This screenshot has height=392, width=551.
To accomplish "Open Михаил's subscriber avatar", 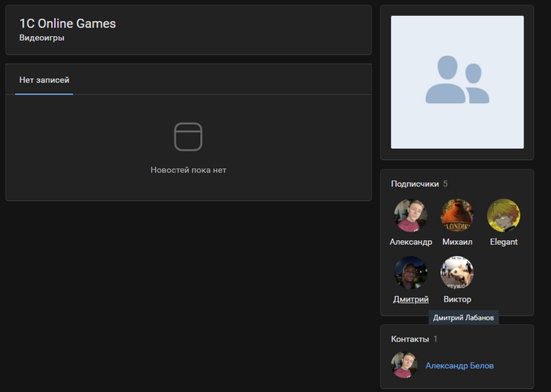I will click(457, 215).
